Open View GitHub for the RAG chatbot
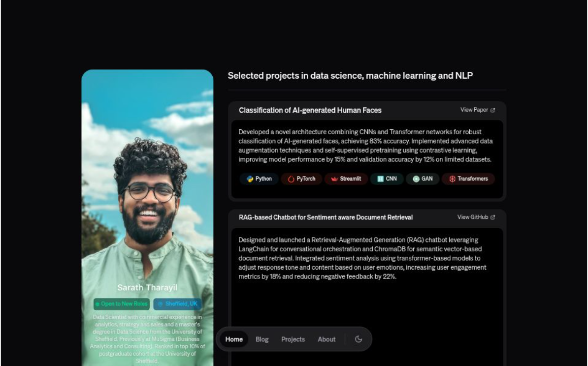 click(x=473, y=217)
